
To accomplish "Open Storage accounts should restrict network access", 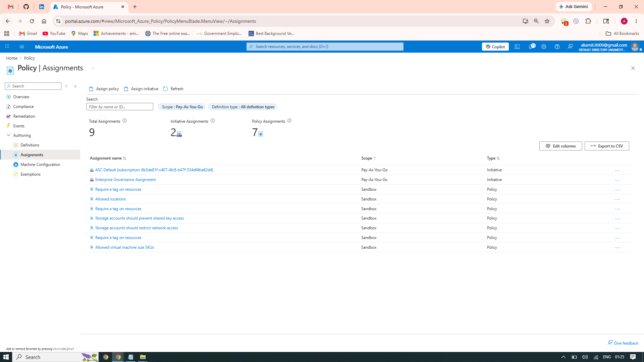I will pyautogui.click(x=136, y=228).
